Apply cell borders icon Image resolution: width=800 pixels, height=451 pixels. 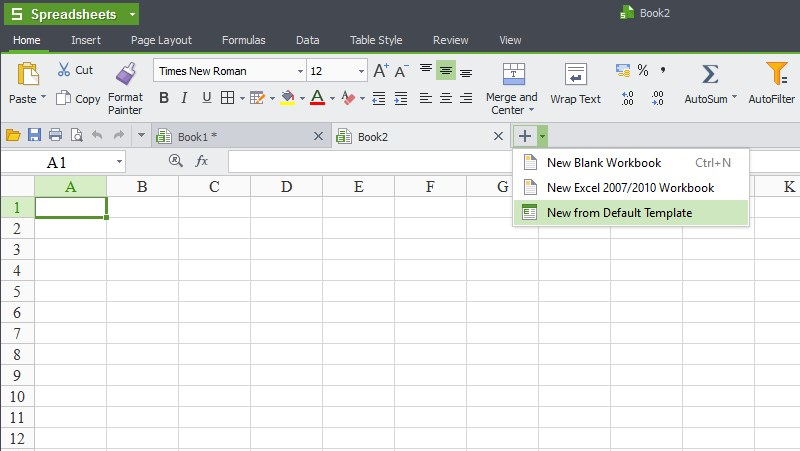point(228,97)
